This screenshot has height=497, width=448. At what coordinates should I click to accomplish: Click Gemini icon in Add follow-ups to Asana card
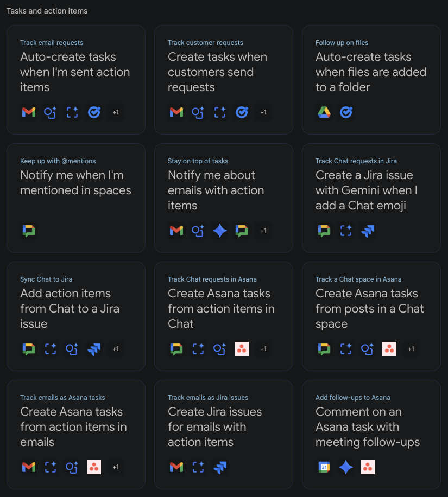346,467
